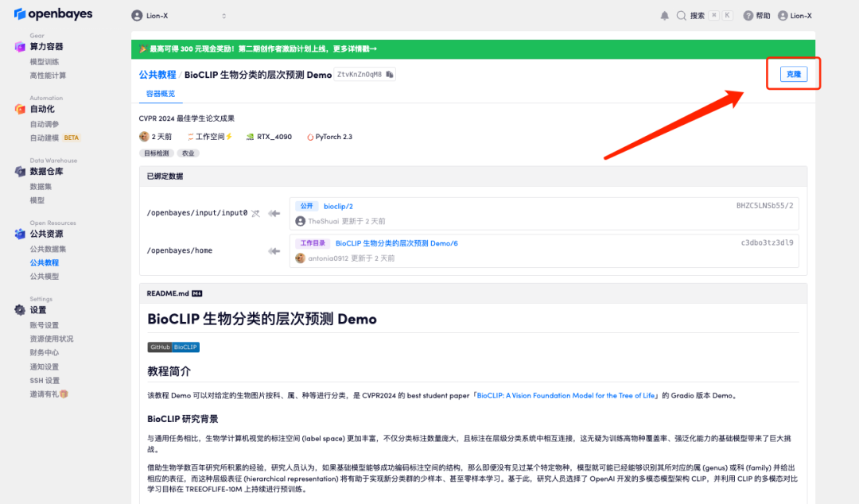The height and width of the screenshot is (504, 859).
Task: Click the RTX_4090 GPU icon
Action: point(250,137)
